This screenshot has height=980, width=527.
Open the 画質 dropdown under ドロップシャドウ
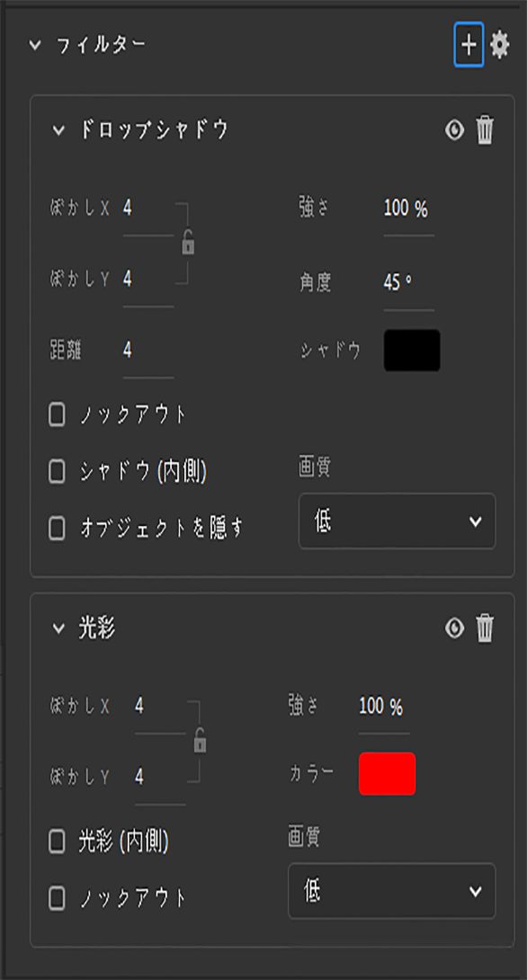391,521
